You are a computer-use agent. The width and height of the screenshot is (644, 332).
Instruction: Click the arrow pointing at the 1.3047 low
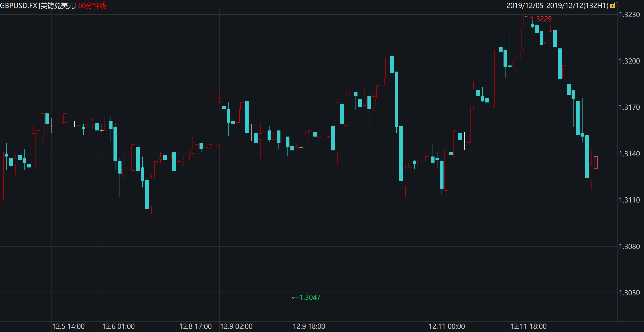point(296,297)
